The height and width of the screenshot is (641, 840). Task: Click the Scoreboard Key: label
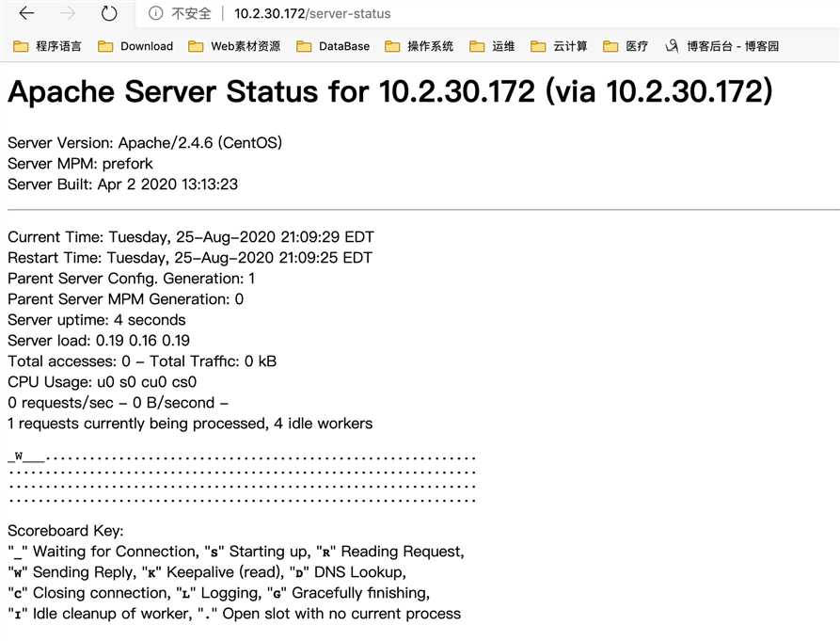tap(65, 531)
